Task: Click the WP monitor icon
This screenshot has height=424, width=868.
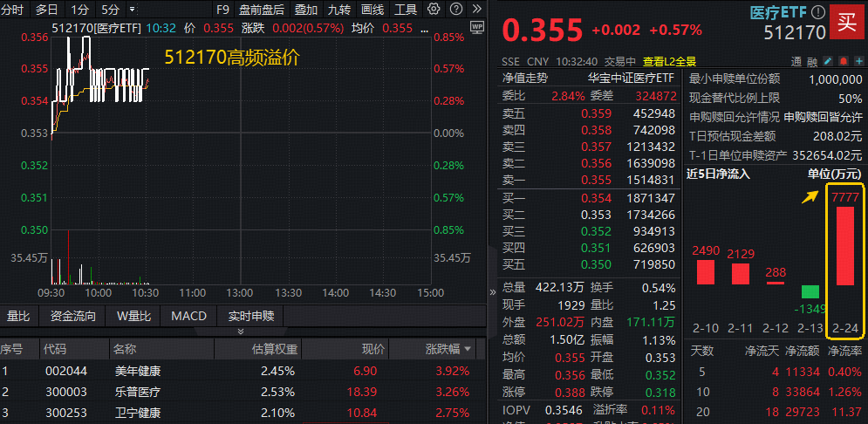Action: coord(476,27)
